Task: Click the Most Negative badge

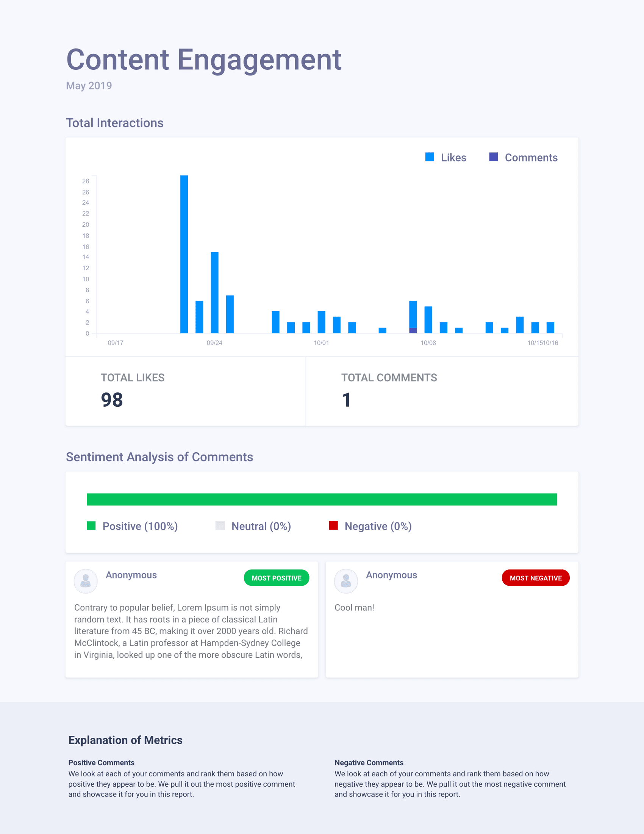Action: point(536,578)
